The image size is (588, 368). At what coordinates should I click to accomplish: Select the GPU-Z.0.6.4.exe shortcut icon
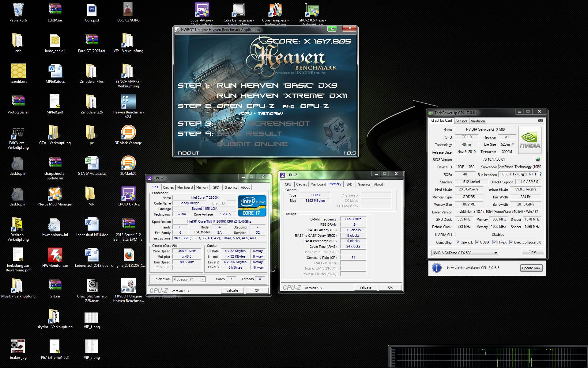click(x=312, y=10)
